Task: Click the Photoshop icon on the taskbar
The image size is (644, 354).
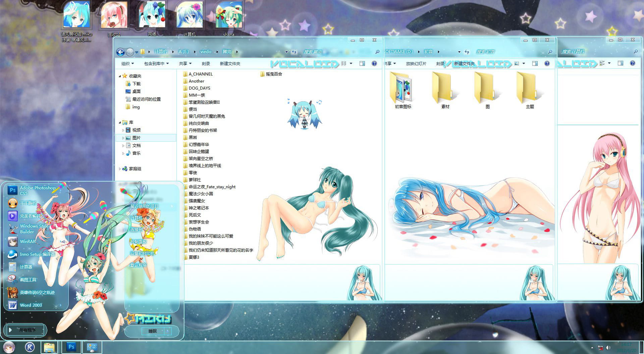Action: click(x=71, y=347)
